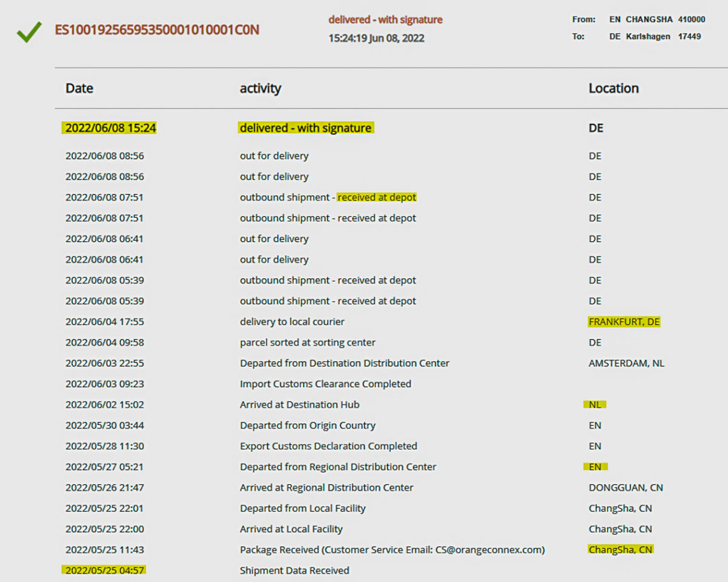Click the highlighted "delivered - with signature" table row
Image resolution: width=728 pixels, height=582 pixels.
(x=305, y=128)
